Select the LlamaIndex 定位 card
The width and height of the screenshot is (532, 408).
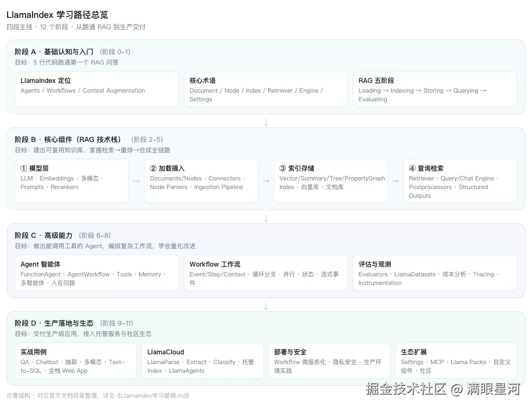[x=96, y=89]
